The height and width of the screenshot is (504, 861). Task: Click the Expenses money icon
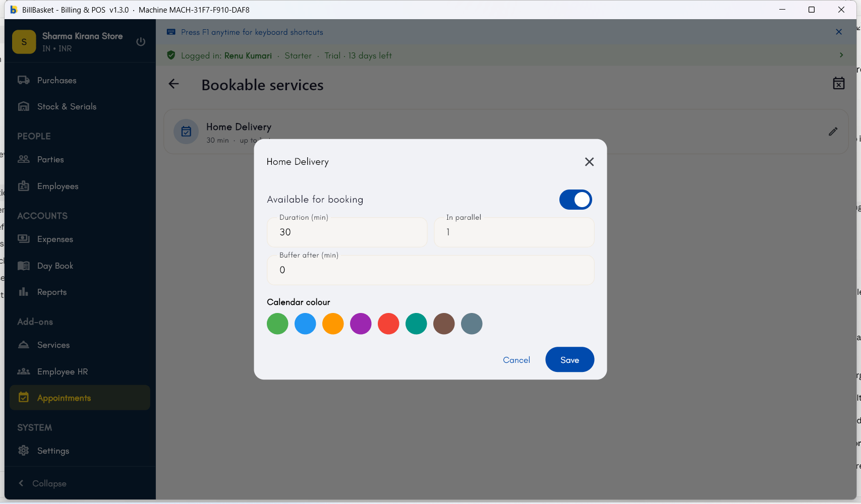tap(23, 239)
